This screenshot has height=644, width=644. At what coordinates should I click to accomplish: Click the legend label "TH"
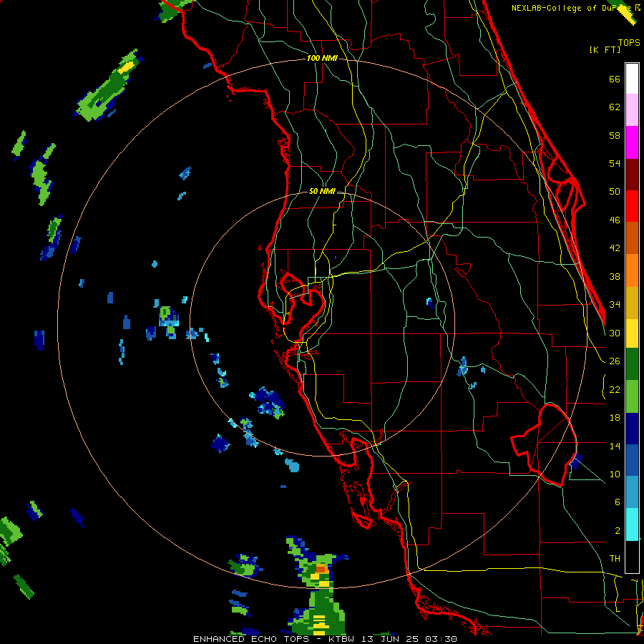615,559
